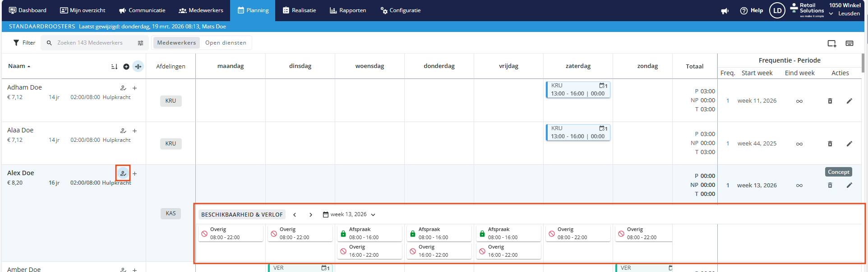Expand the store selector 1050 Winkel Leusden
This screenshot has height=272, width=868.
pyautogui.click(x=831, y=14)
